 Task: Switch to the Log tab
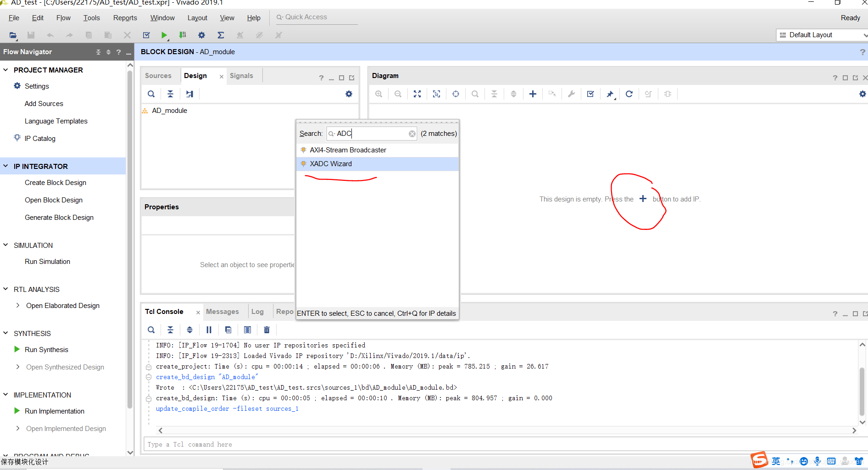tap(257, 312)
